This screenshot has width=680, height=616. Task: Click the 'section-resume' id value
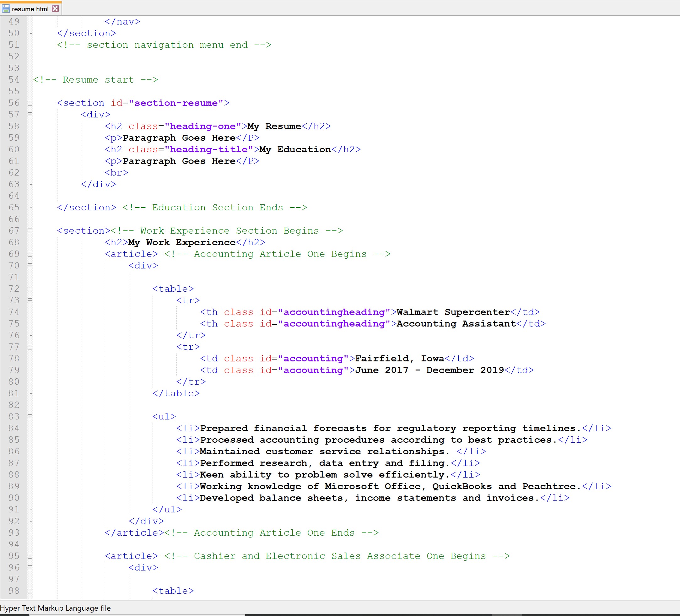176,103
